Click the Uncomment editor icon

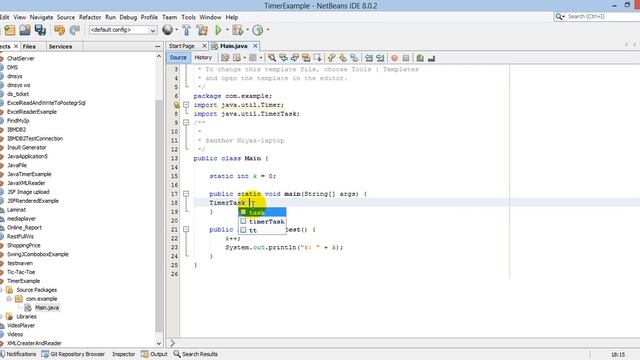(x=431, y=58)
